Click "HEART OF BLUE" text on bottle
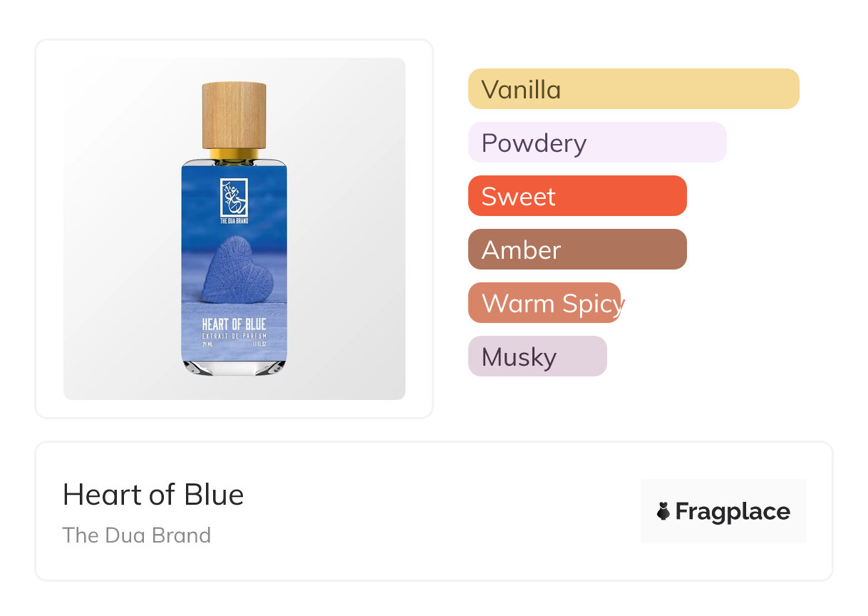Image resolution: width=868 pixels, height=616 pixels. [234, 324]
